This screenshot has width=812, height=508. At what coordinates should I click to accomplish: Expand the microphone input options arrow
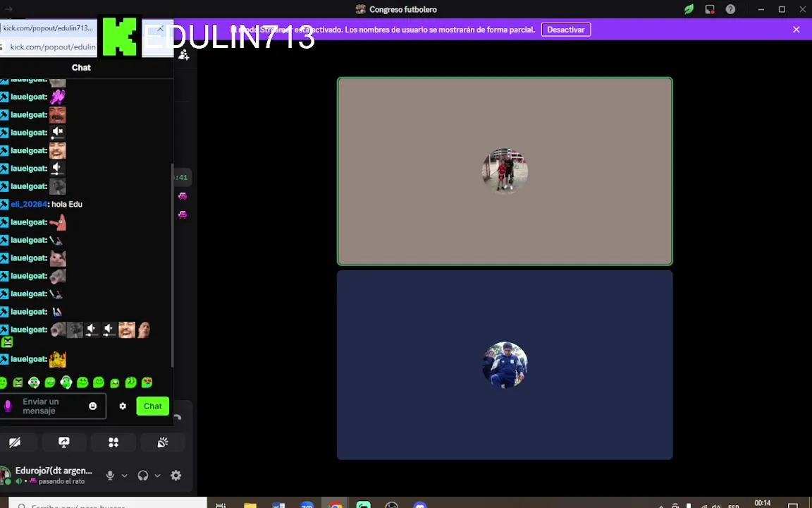pyautogui.click(x=124, y=476)
